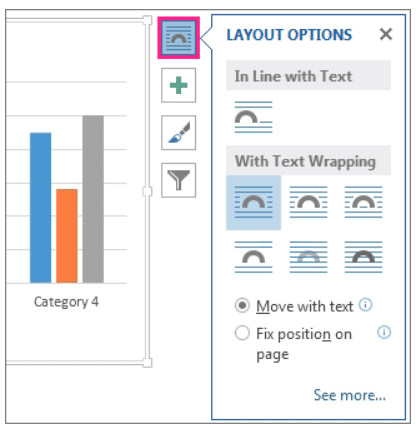Select In Line with Text layout icon
The height and width of the screenshot is (428, 419).
click(x=253, y=117)
